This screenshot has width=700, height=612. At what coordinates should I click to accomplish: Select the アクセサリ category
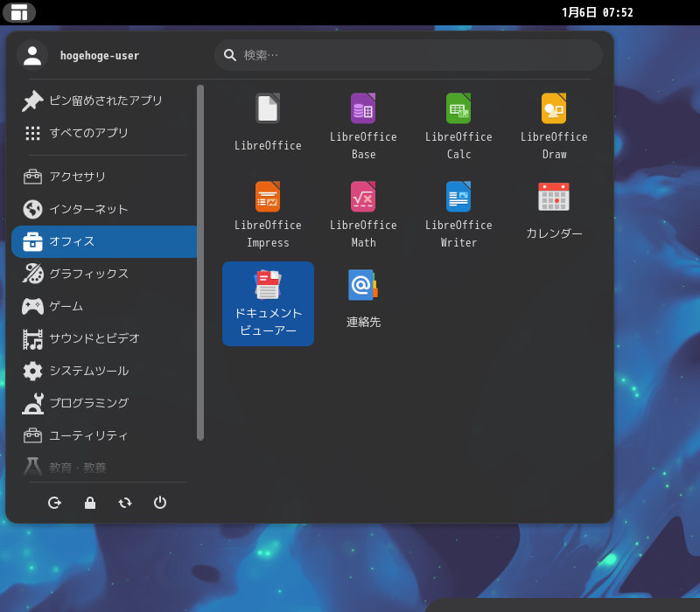coord(104,177)
